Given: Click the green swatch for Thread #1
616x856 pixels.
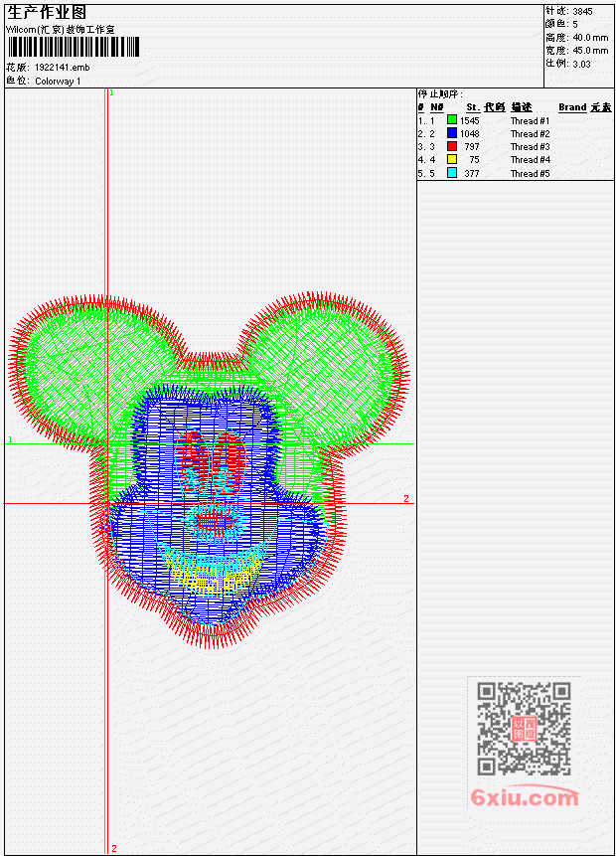Looking at the screenshot, I should click(x=452, y=119).
